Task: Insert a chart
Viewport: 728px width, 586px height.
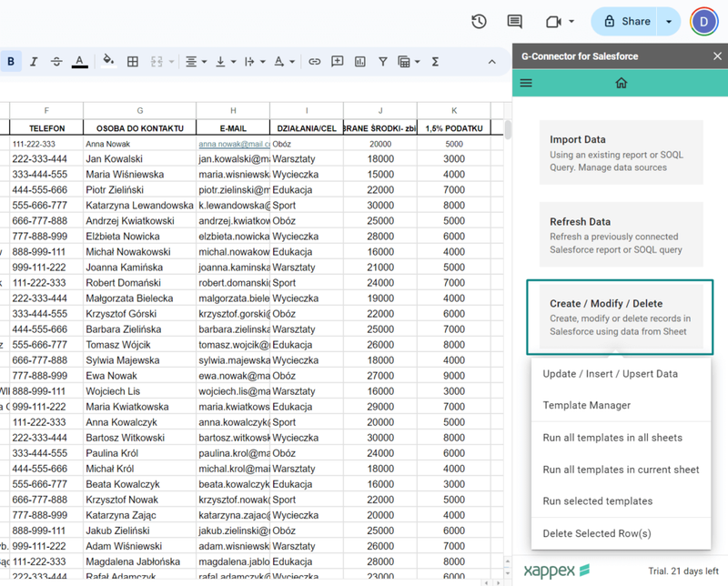Action: coord(359,61)
